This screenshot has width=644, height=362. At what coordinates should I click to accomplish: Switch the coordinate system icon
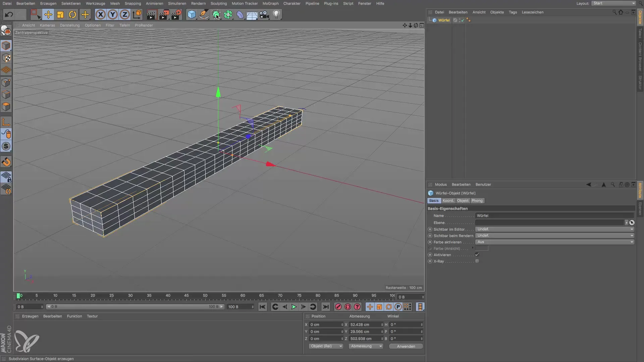pos(137,15)
